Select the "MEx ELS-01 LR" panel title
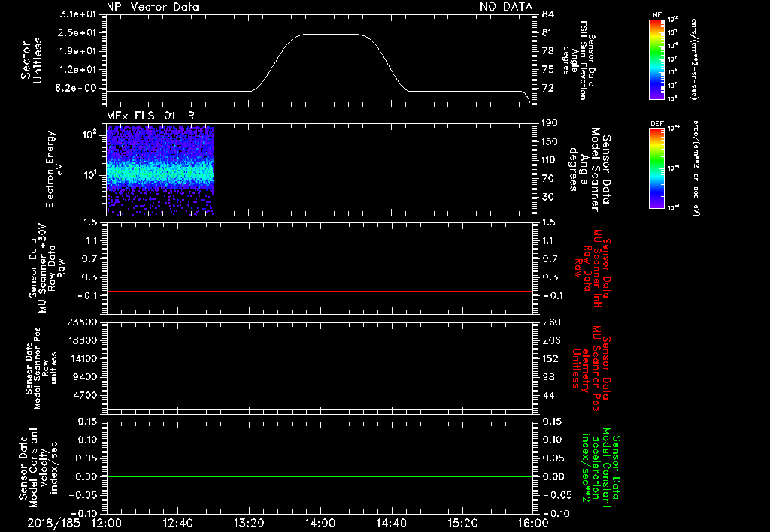Screen dimensions: 770x532 150,116
